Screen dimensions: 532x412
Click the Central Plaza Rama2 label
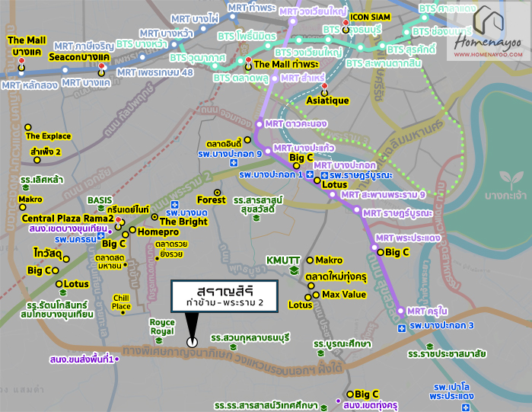(x=68, y=219)
